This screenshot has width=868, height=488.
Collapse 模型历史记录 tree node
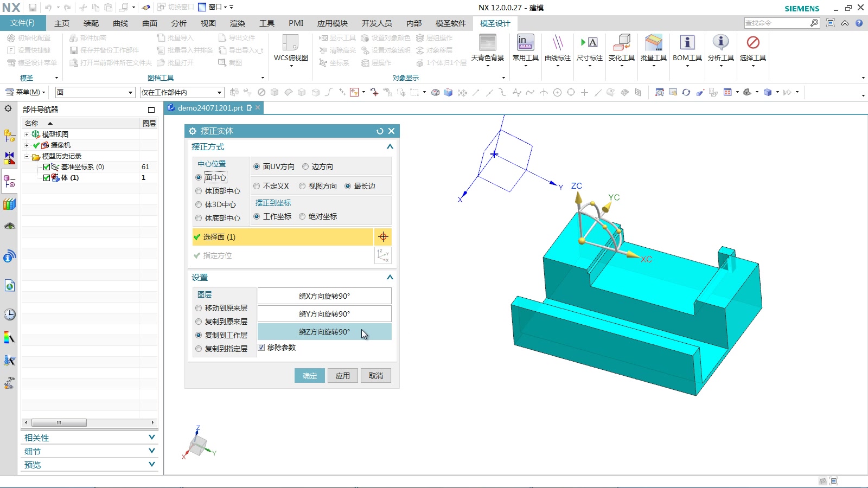click(27, 156)
